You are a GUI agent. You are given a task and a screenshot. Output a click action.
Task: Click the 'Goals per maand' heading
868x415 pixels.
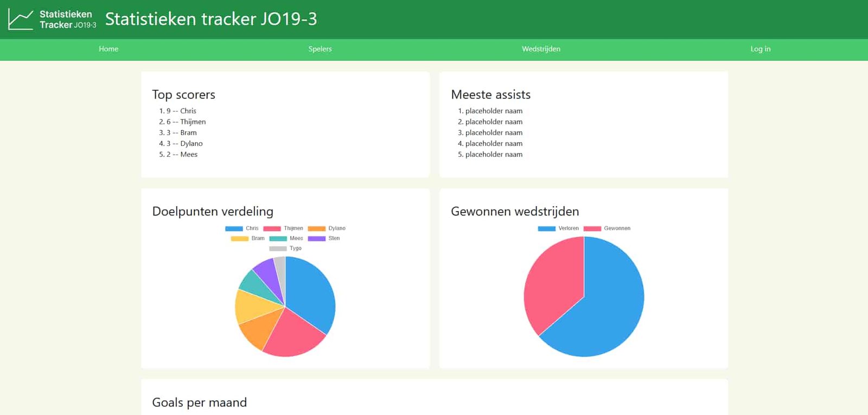click(199, 403)
